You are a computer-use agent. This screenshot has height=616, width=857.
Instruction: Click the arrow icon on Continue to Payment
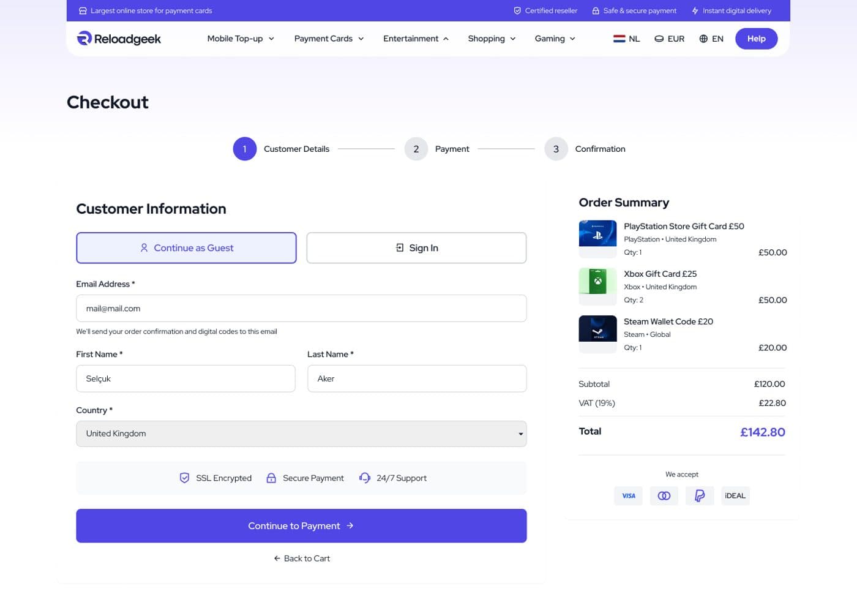click(x=350, y=526)
